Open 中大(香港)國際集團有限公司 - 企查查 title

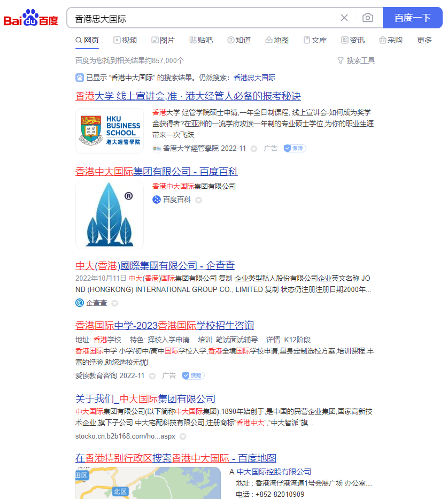pyautogui.click(x=155, y=265)
